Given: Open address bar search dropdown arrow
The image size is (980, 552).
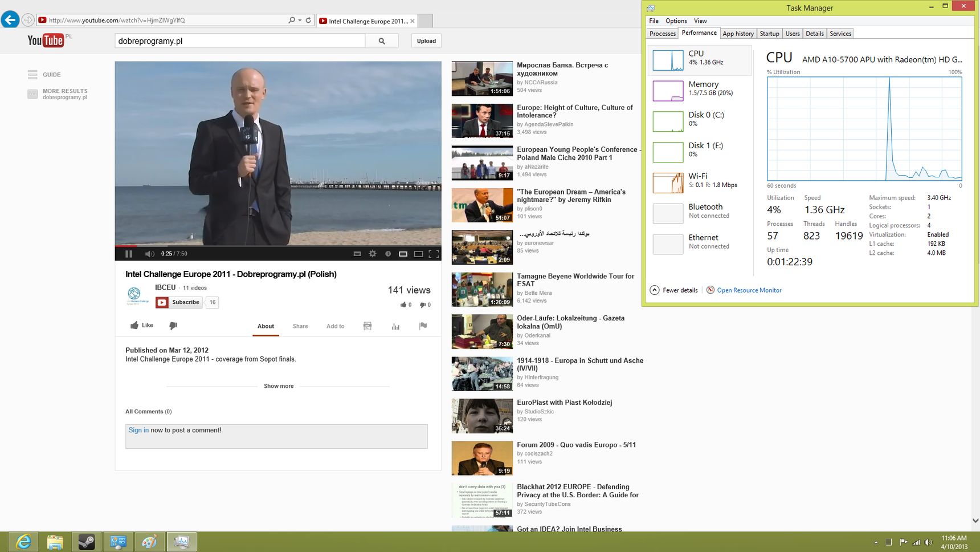Looking at the screenshot, I should pos(300,20).
